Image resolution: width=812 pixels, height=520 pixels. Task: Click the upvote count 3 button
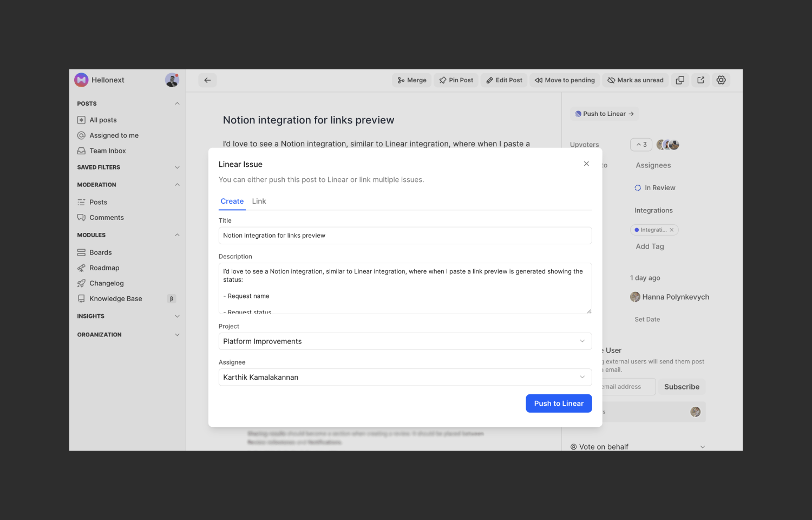[641, 145]
